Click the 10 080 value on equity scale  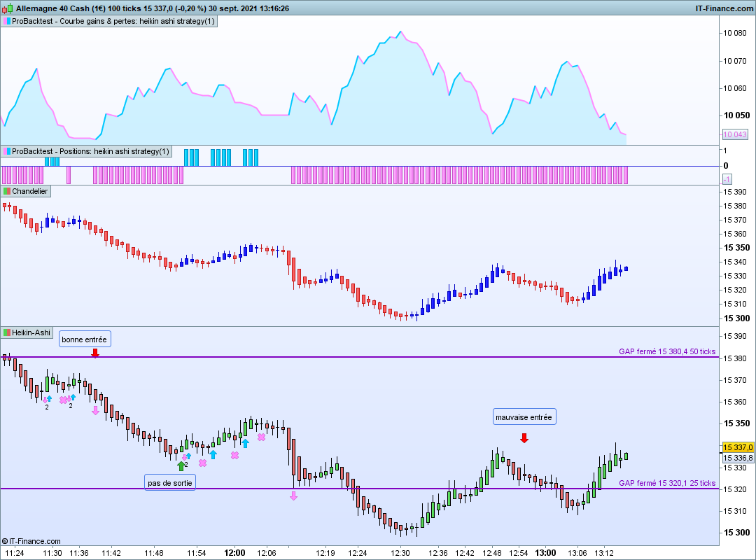coord(735,33)
